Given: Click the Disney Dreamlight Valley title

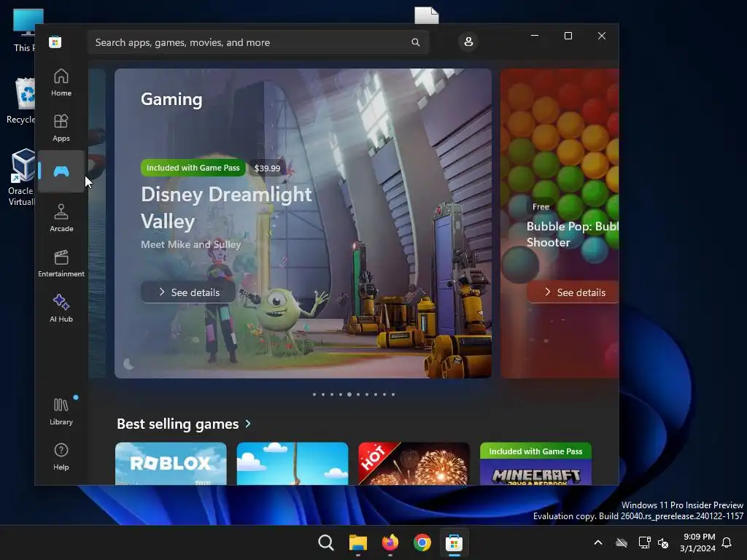Looking at the screenshot, I should [x=226, y=208].
